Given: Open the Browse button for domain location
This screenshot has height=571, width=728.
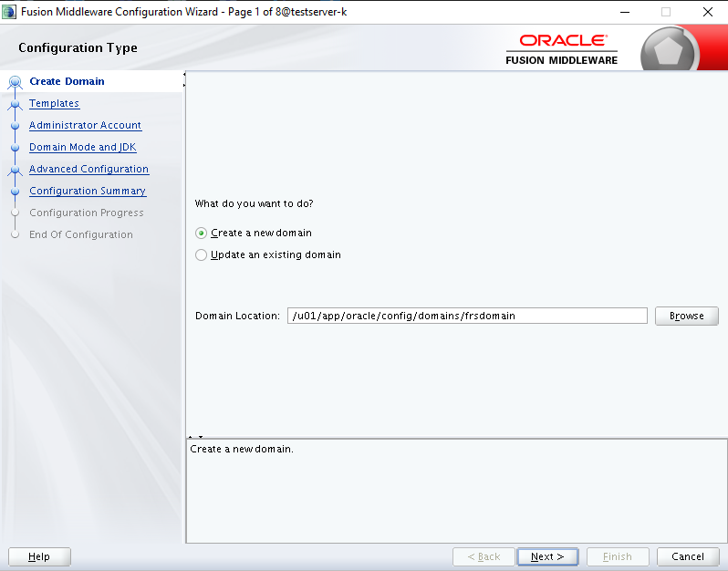Looking at the screenshot, I should tap(687, 316).
